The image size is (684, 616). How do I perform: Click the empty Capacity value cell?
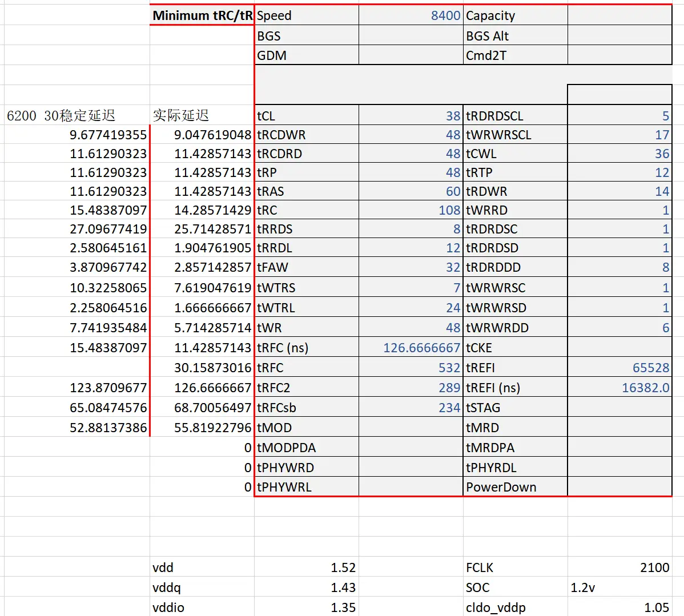tap(619, 15)
